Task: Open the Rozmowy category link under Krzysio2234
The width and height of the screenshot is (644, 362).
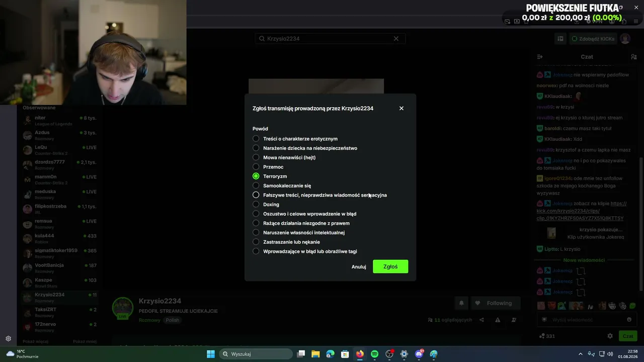Action: tap(149, 320)
